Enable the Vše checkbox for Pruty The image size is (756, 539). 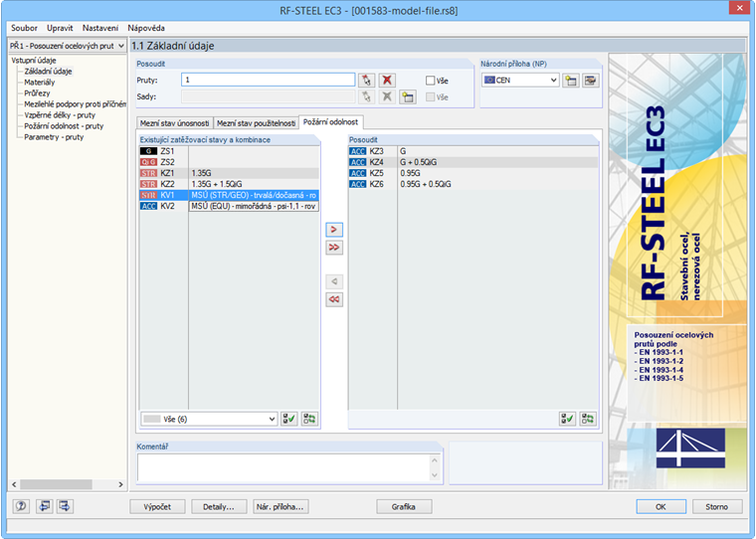tap(430, 81)
